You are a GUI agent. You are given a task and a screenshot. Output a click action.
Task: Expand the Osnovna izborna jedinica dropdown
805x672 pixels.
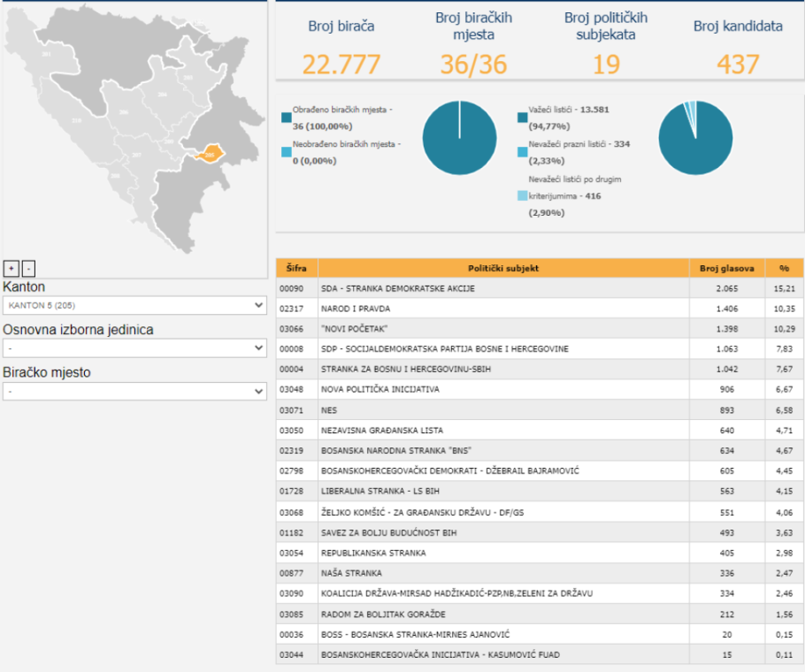tap(134, 347)
